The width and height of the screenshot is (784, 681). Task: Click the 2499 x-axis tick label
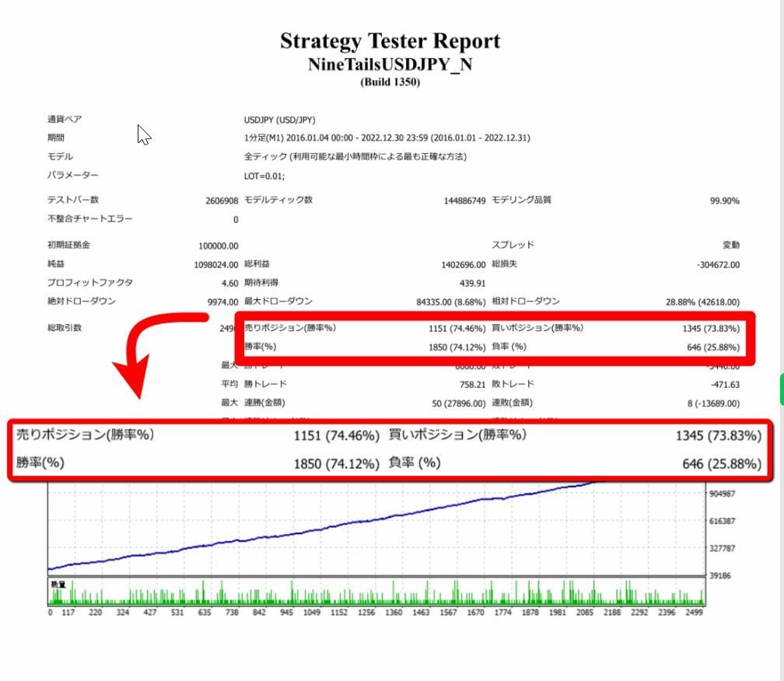click(x=694, y=612)
